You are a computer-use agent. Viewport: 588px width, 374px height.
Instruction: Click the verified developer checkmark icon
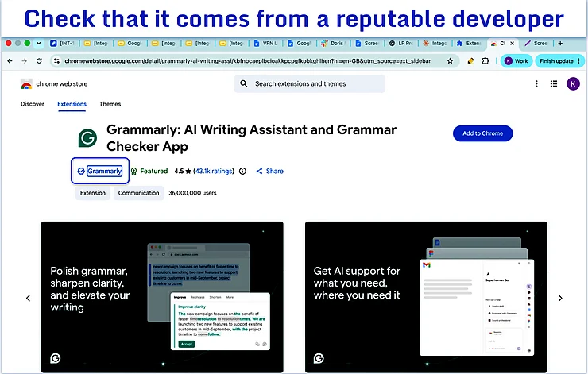pos(81,171)
